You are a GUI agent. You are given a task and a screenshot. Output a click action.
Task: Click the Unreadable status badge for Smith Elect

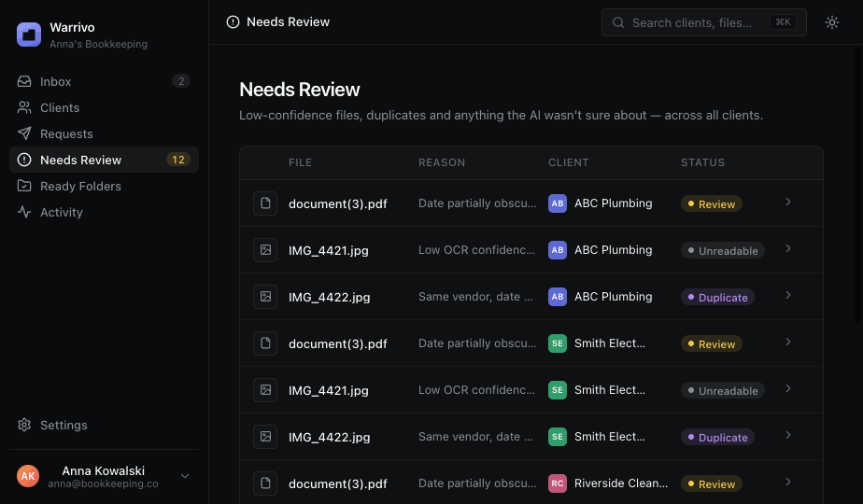pos(723,391)
